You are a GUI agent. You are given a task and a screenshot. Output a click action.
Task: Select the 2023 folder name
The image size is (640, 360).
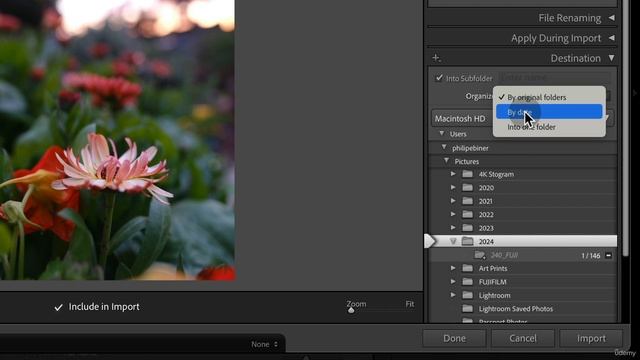[486, 228]
